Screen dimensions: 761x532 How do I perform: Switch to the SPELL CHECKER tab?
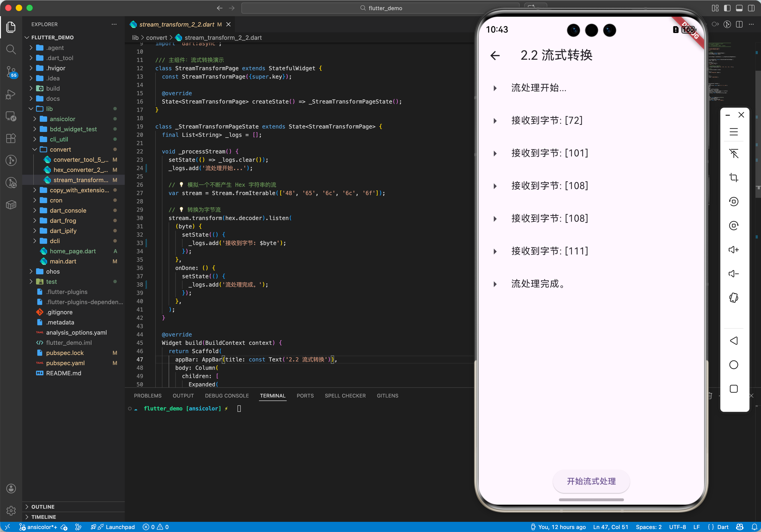click(345, 395)
